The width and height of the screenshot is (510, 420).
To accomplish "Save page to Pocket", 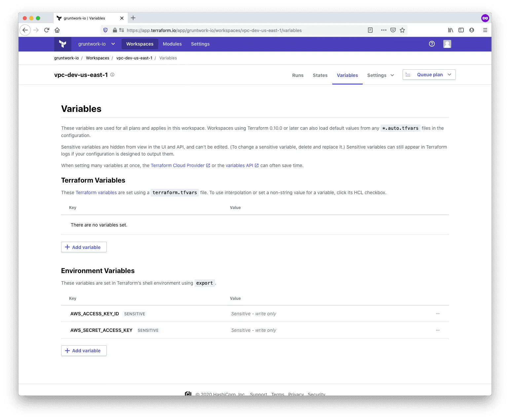I will (393, 30).
